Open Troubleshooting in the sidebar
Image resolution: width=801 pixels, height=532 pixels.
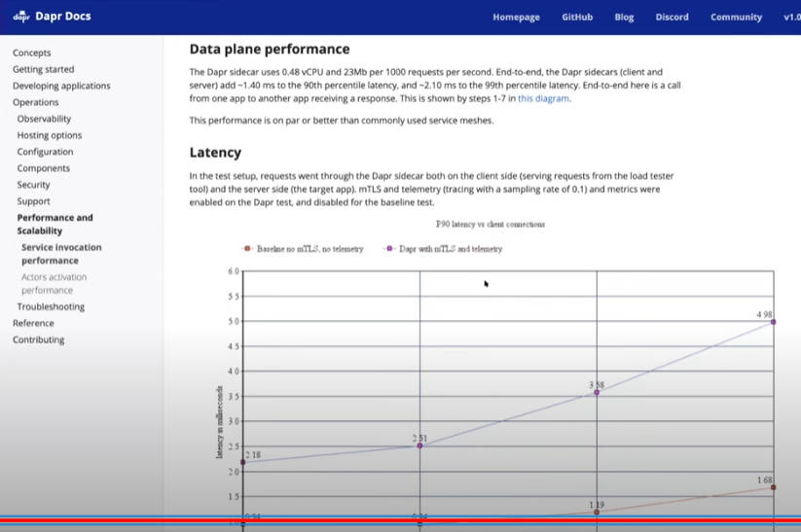(51, 306)
